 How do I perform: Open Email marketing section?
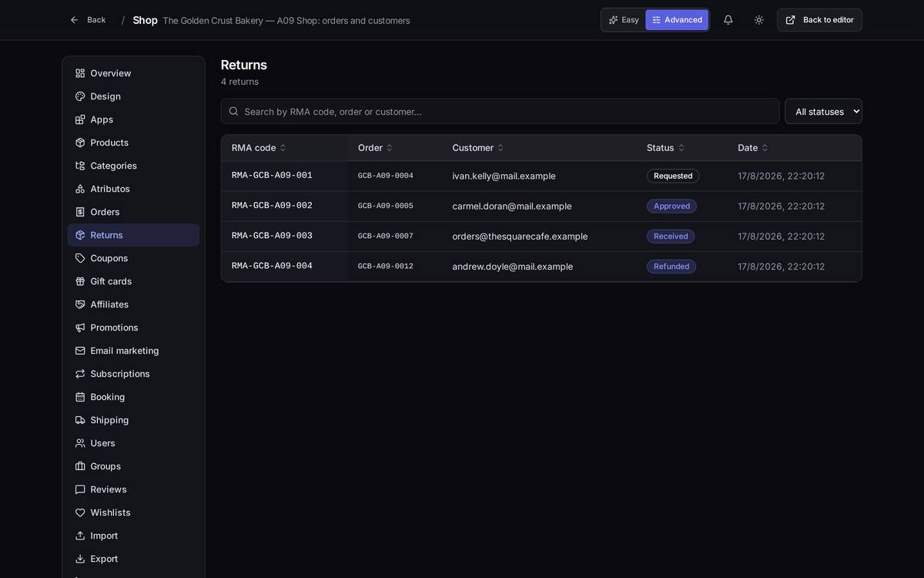pyautogui.click(x=133, y=351)
